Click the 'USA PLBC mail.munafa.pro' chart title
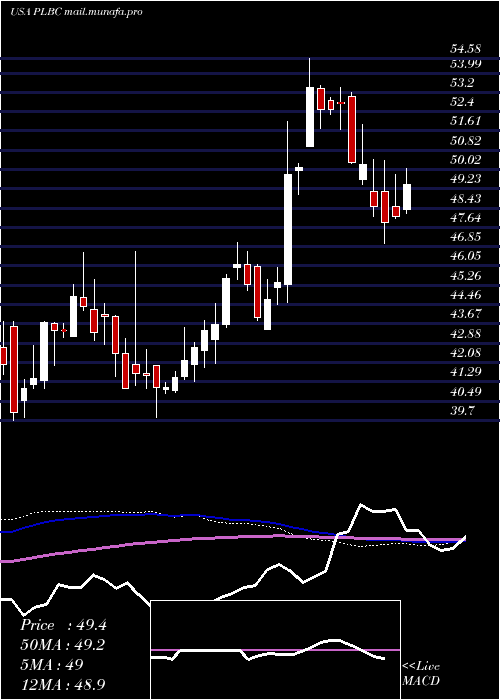This screenshot has width=500, height=700. (76, 12)
